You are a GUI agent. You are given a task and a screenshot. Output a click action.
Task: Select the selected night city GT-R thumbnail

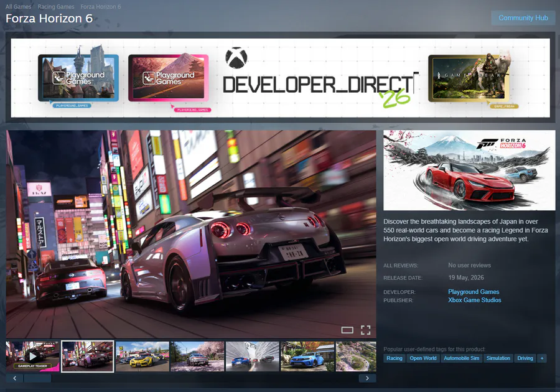click(x=88, y=357)
